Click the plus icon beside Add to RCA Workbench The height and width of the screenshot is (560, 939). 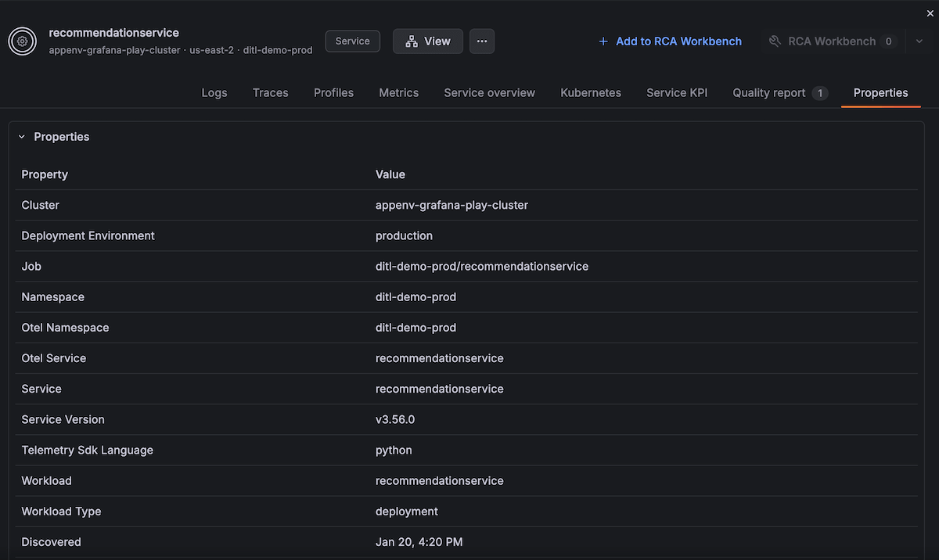coord(602,41)
